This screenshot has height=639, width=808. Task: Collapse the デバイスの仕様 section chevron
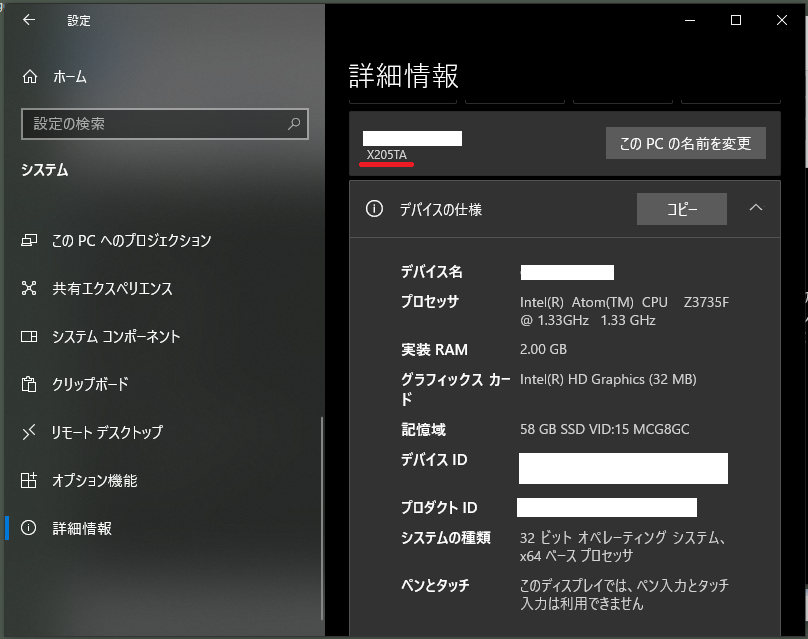point(755,208)
